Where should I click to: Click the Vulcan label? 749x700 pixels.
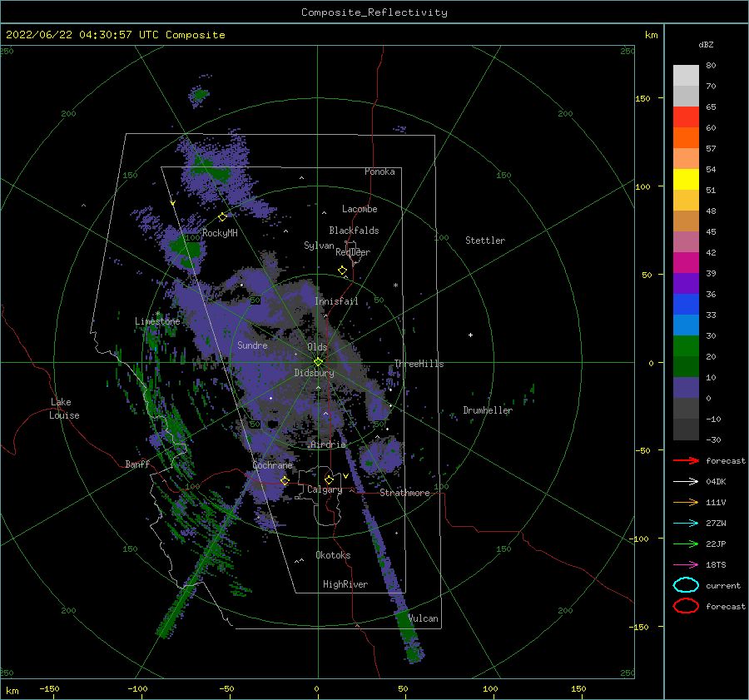coord(424,618)
